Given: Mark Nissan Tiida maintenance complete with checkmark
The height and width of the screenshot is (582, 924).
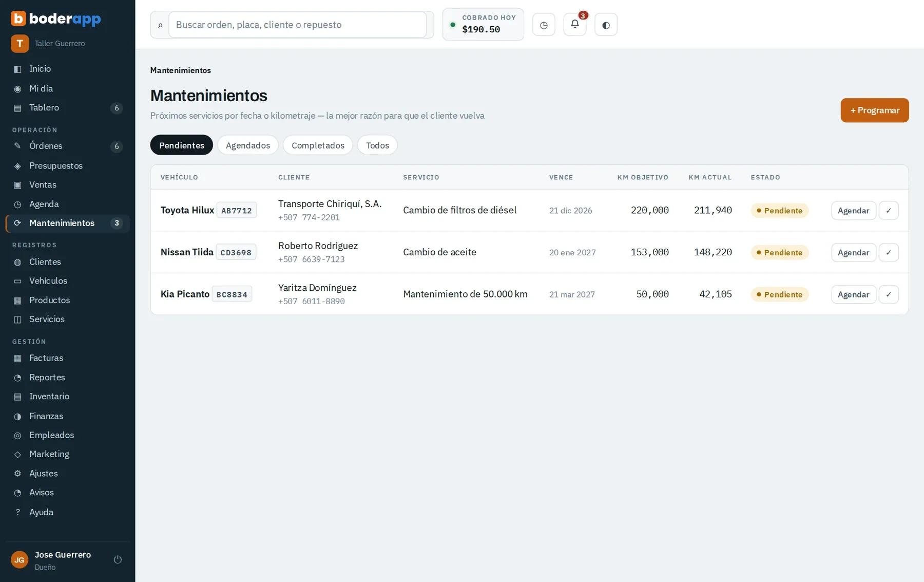Looking at the screenshot, I should coord(889,253).
